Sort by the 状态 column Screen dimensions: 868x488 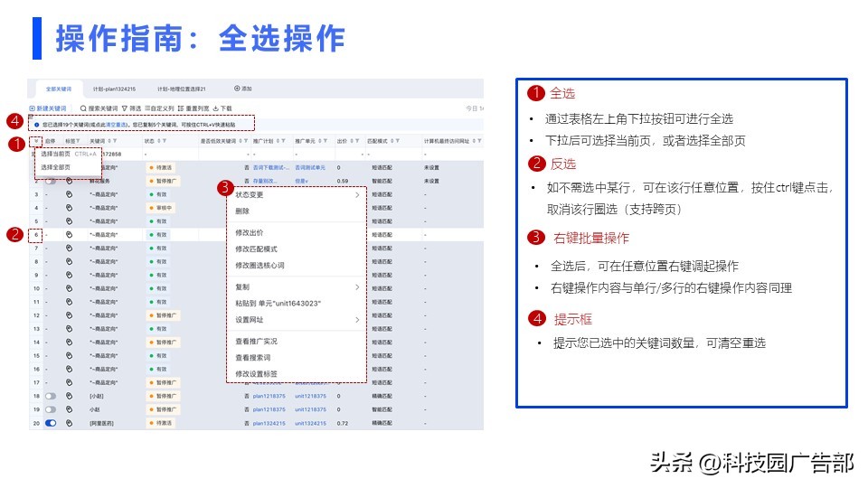(x=159, y=141)
